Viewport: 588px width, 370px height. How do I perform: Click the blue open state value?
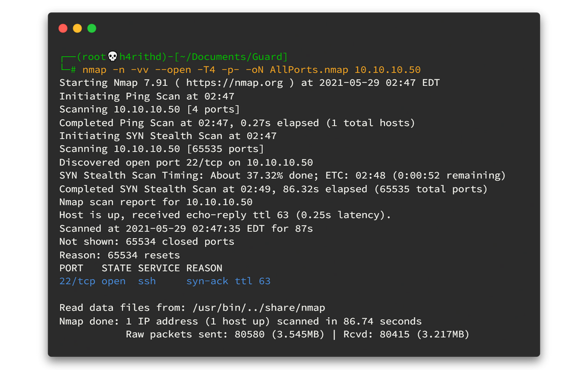pyautogui.click(x=113, y=281)
